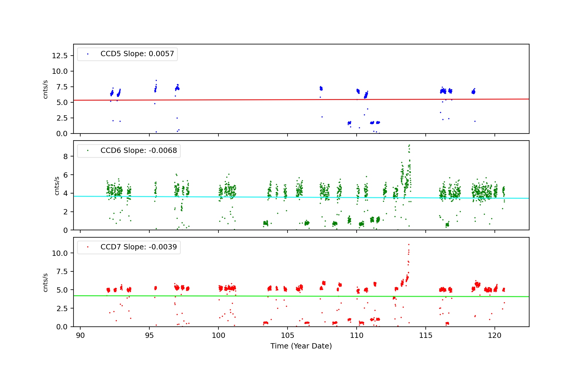588x367 pixels.
Task: Click the y-tick 8 in CCD6 plot
Action: pos(66,157)
